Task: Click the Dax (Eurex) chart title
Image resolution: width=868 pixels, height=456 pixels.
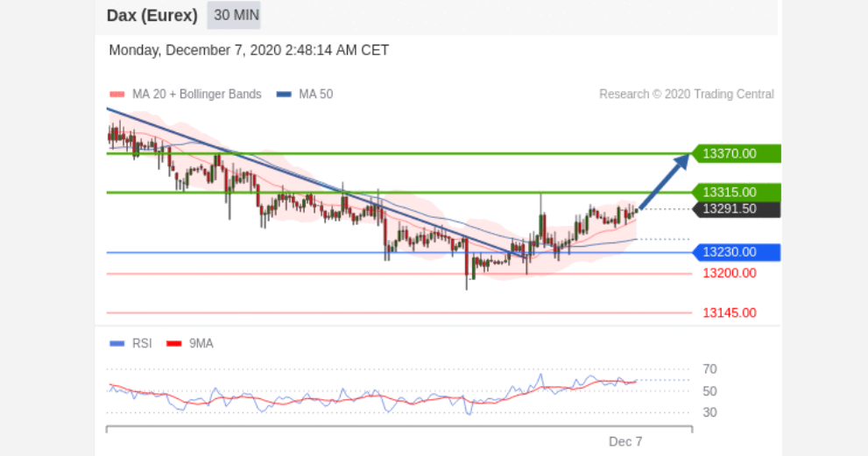Action: click(152, 16)
